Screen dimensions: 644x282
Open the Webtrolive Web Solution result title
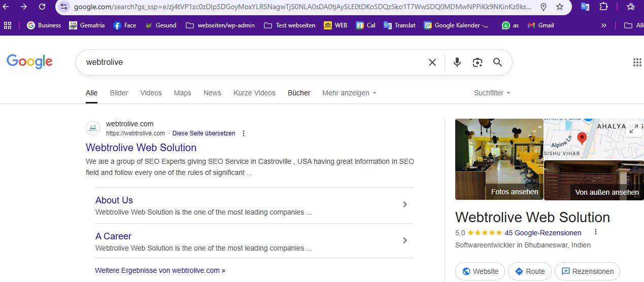pyautogui.click(x=141, y=148)
